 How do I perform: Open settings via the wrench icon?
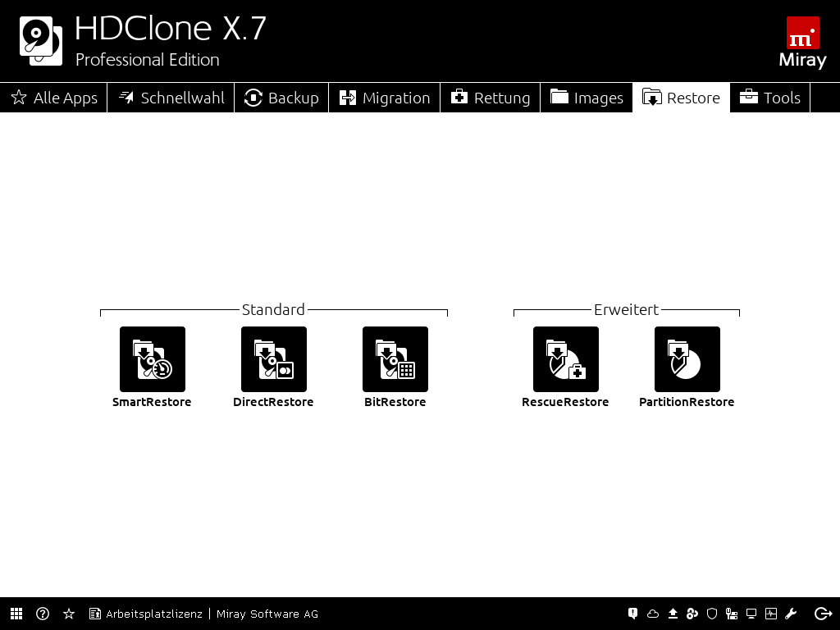(x=791, y=614)
